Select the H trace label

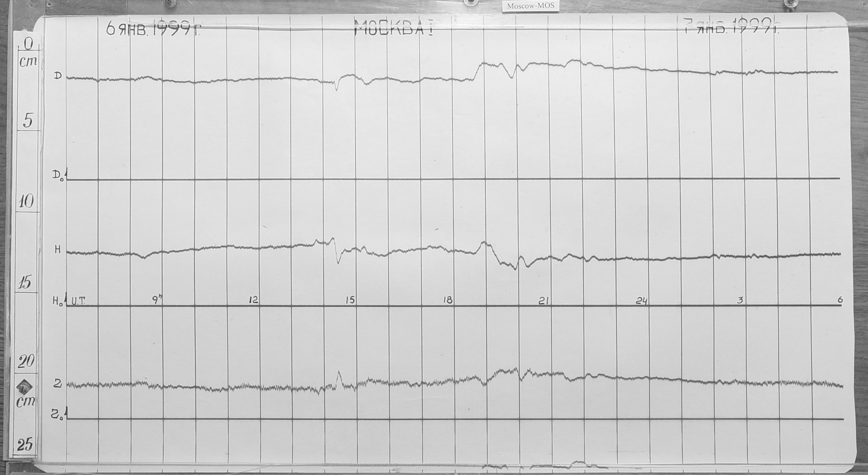pyautogui.click(x=58, y=251)
